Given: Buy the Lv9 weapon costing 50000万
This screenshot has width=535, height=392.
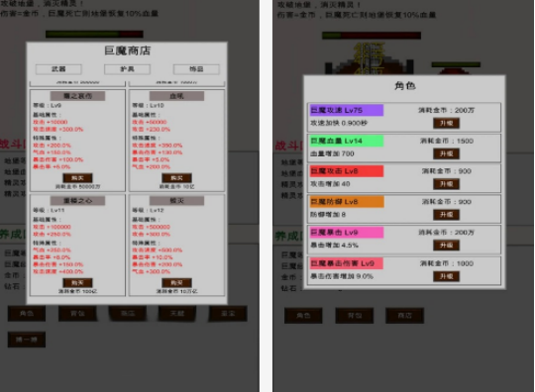Looking at the screenshot, I should click(77, 178).
